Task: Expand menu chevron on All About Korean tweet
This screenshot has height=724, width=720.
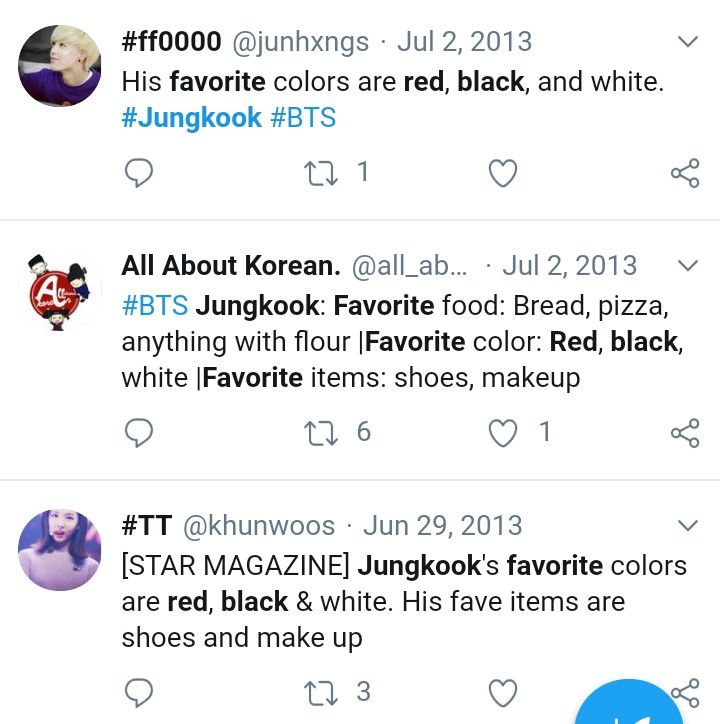Action: point(688,265)
